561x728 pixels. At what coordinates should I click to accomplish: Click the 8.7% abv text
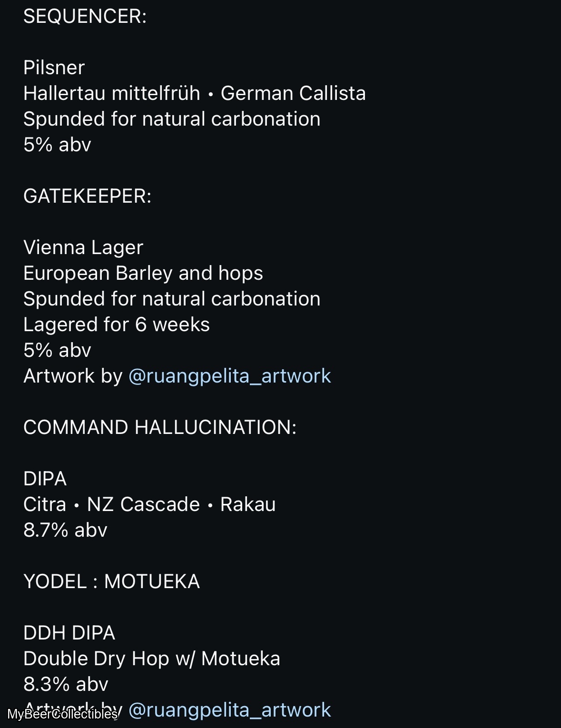(x=66, y=531)
